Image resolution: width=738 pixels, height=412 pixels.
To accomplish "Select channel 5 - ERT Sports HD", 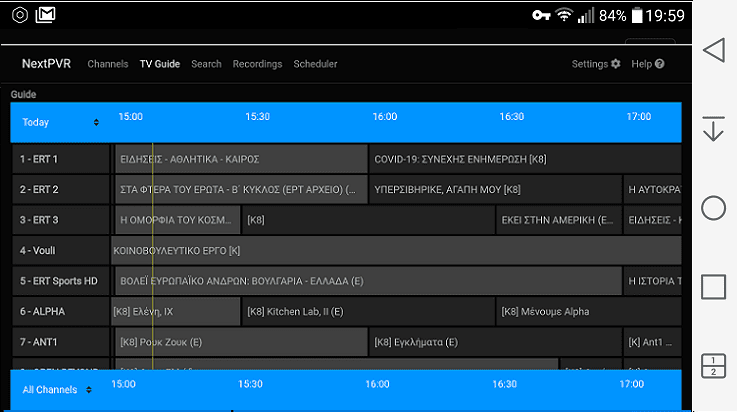I will pos(61,281).
